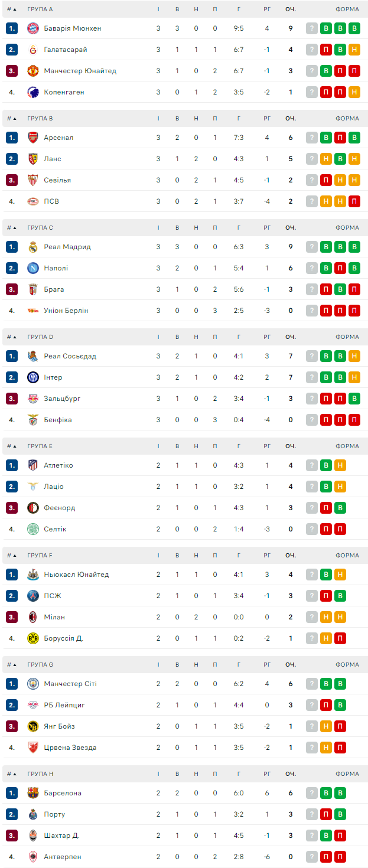Image resolution: width=368 pixels, height=868 pixels.
Task: Click the Barcelona club crest
Action: pos(33,793)
